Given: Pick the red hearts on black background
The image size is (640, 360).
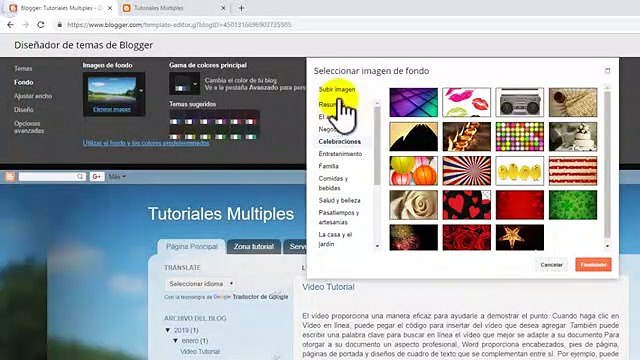Looking at the screenshot, I should [x=467, y=205].
